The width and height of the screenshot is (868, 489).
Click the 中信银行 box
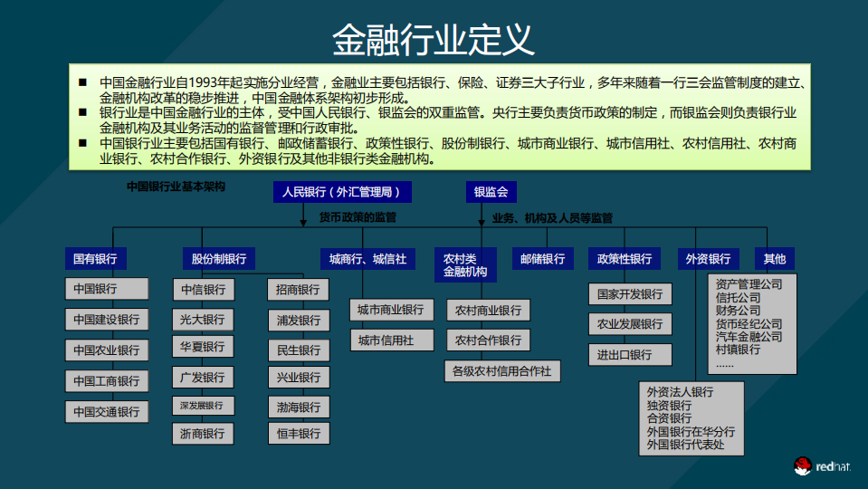pyautogui.click(x=203, y=290)
